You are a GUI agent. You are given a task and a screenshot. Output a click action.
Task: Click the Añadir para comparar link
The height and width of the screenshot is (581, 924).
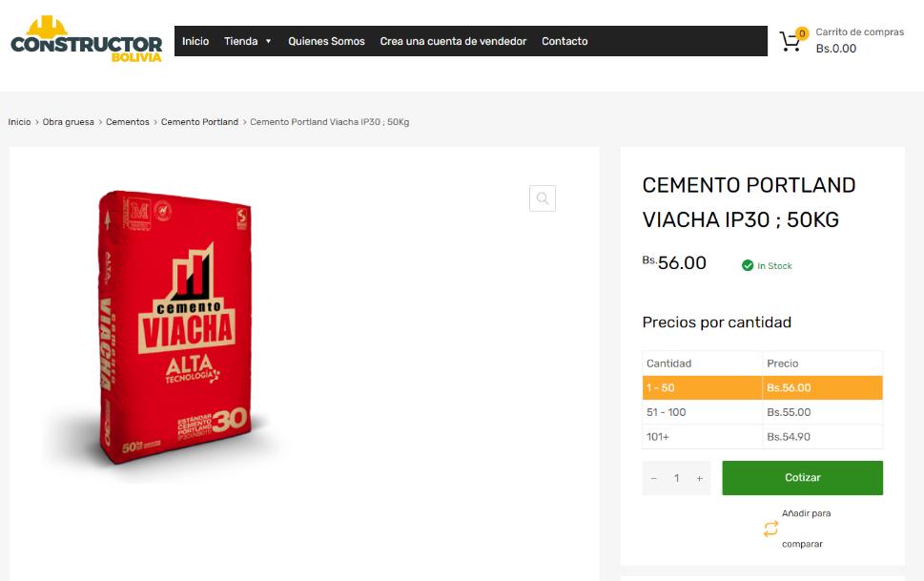[806, 529]
